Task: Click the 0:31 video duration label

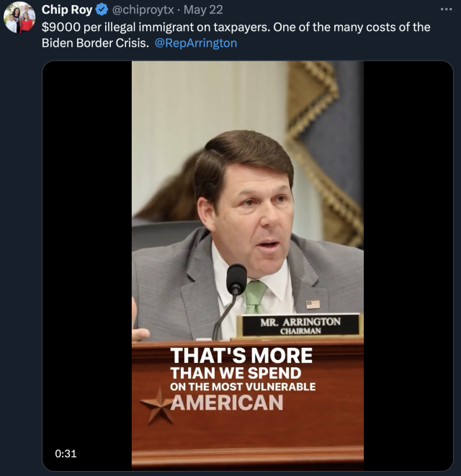Action: [66, 454]
